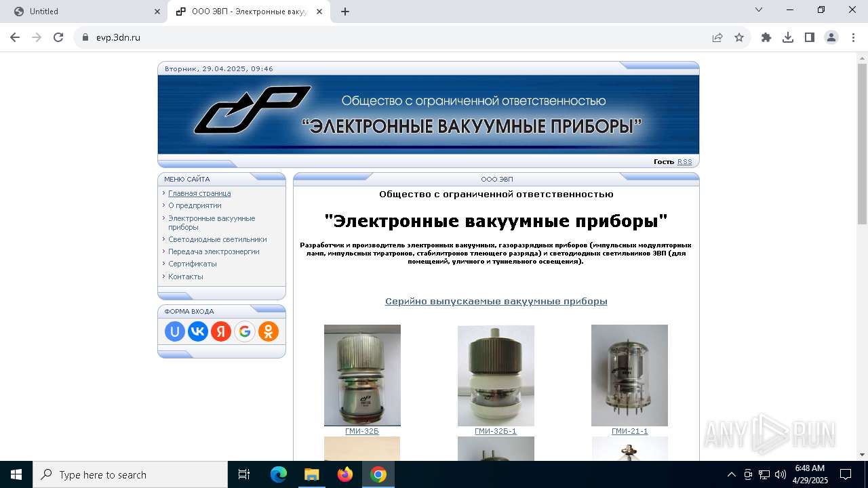868x488 pixels.
Task: Open a new tab with plus button
Action: pyautogui.click(x=345, y=12)
